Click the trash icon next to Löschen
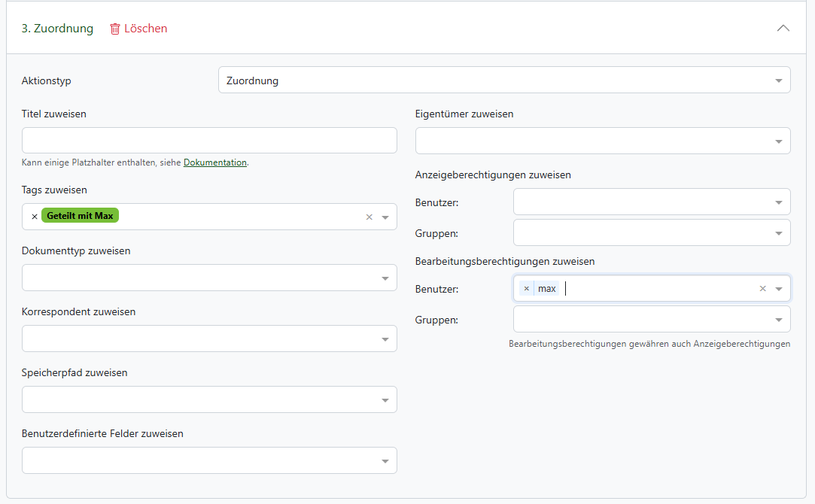Image resolution: width=815 pixels, height=504 pixels. (x=114, y=29)
